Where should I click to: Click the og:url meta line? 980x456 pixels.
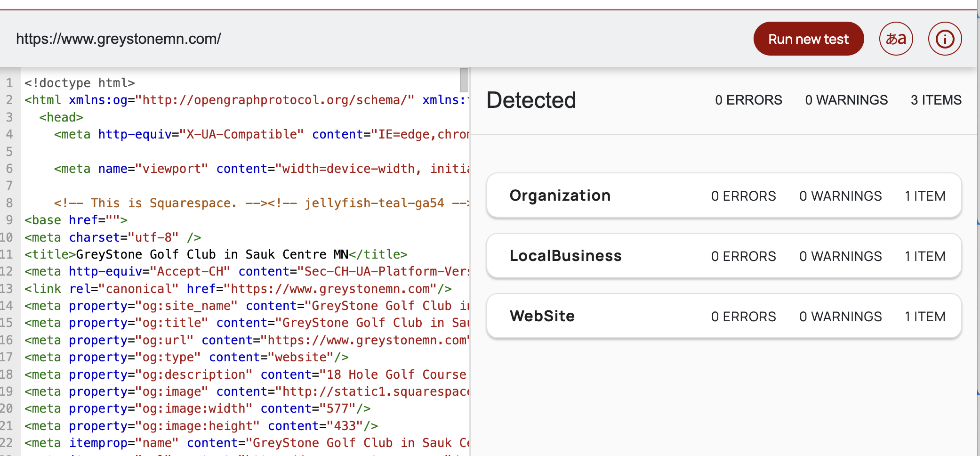coord(247,340)
